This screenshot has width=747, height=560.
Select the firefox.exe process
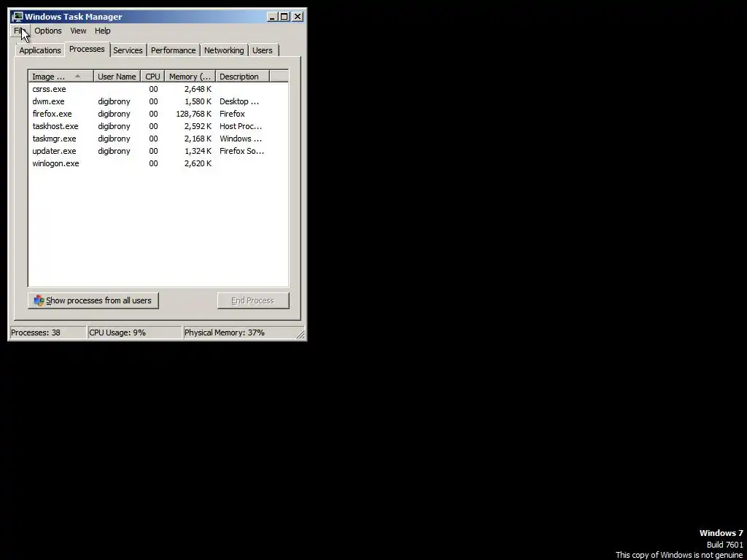(158, 114)
